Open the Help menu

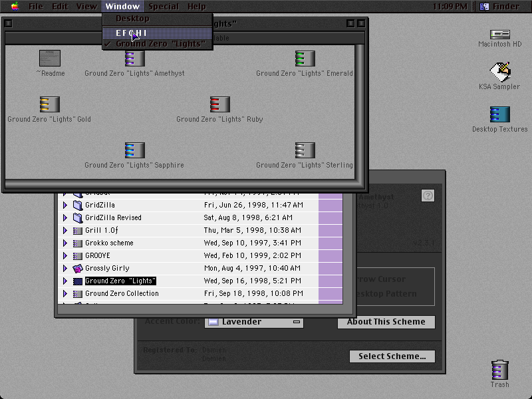tap(197, 6)
